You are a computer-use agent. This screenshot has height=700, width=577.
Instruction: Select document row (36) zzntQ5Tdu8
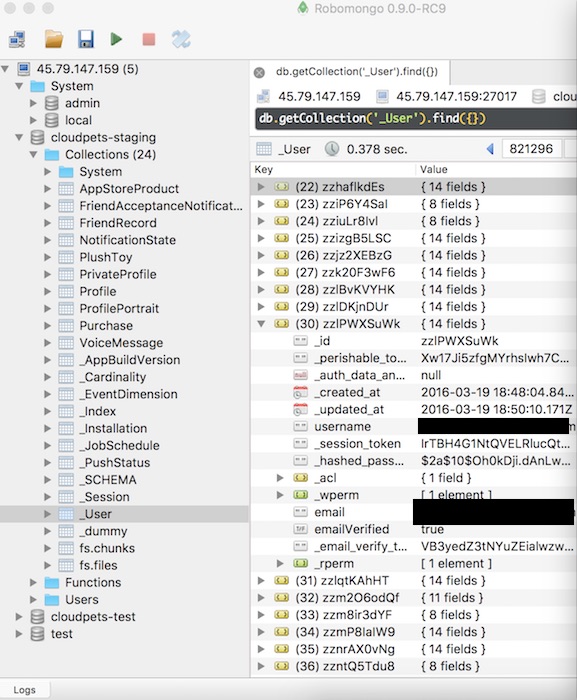tap(414, 666)
